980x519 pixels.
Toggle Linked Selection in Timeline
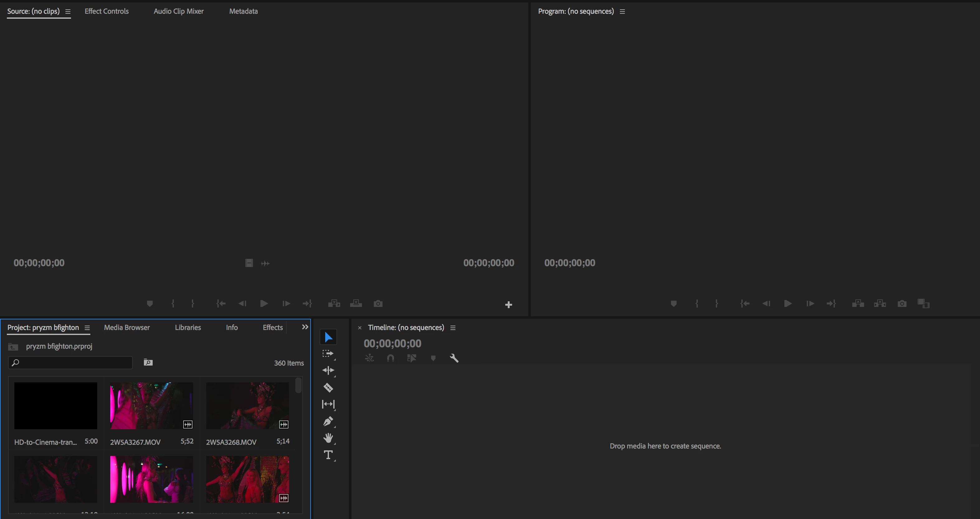click(x=412, y=358)
